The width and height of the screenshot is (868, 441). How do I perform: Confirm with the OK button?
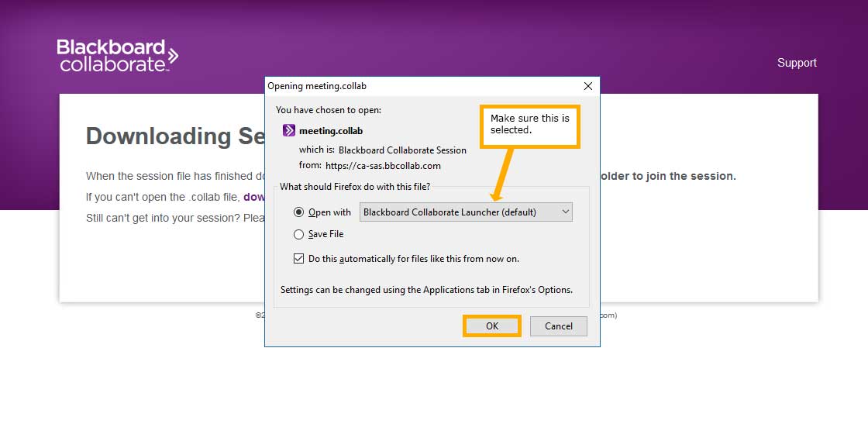click(492, 326)
